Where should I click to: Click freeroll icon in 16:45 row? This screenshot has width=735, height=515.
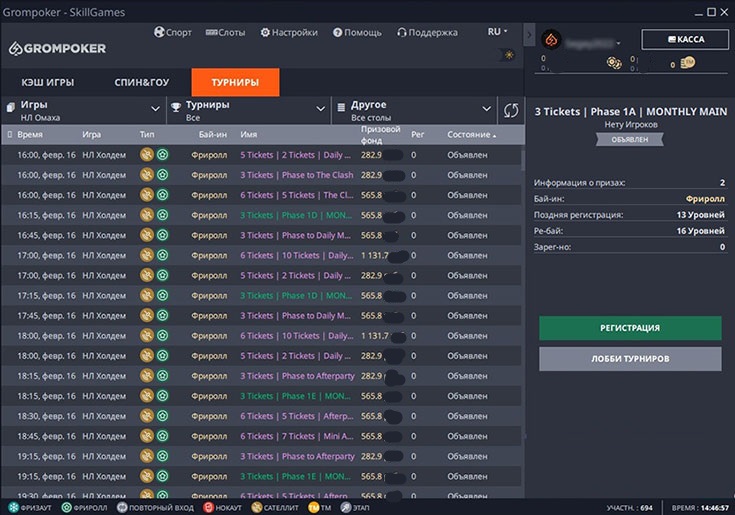163,235
